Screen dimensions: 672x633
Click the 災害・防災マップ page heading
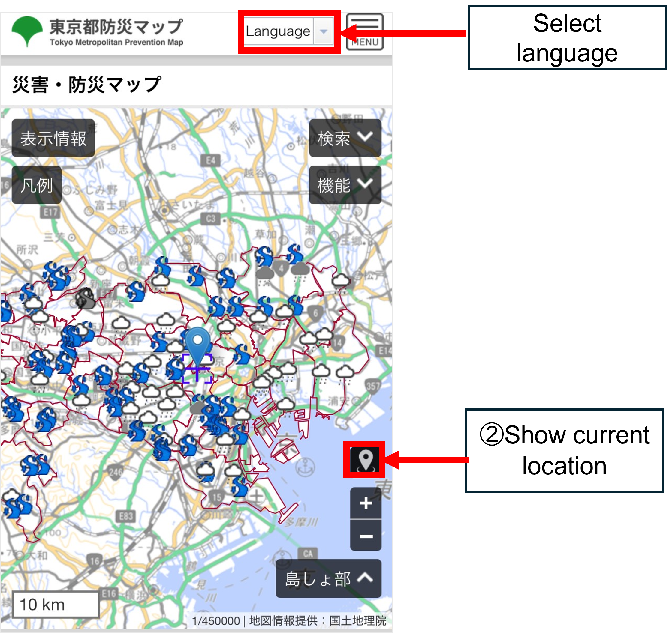[86, 85]
